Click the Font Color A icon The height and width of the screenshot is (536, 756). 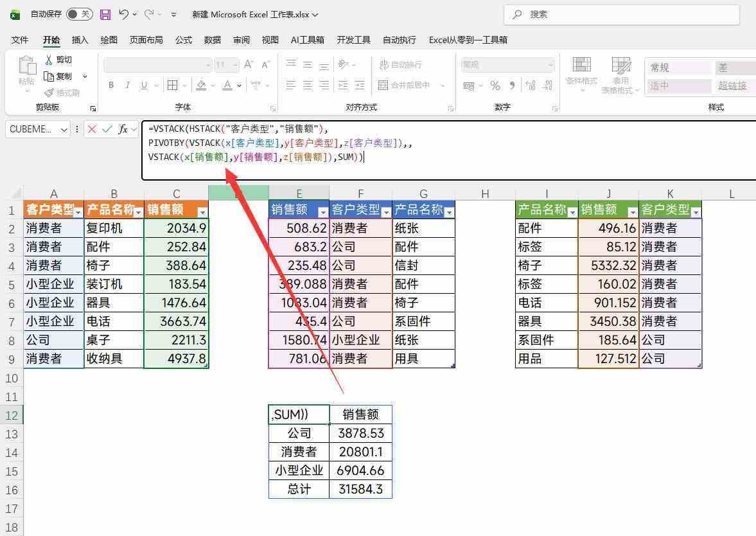click(x=227, y=85)
